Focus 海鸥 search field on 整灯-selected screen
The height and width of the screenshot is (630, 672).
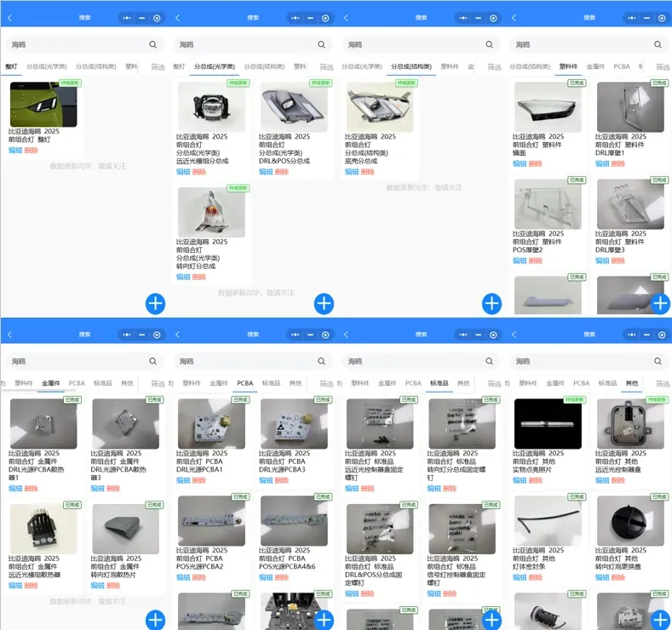[x=84, y=44]
